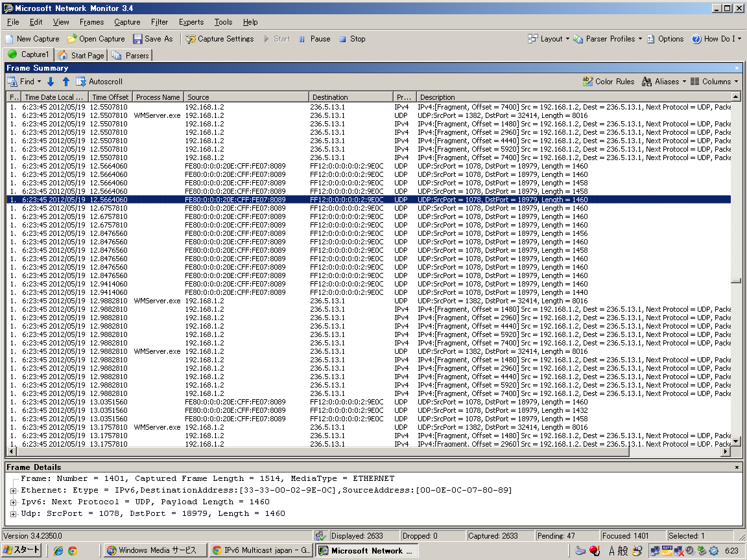747x560 pixels.
Task: Open the File menu
Action: 13,22
